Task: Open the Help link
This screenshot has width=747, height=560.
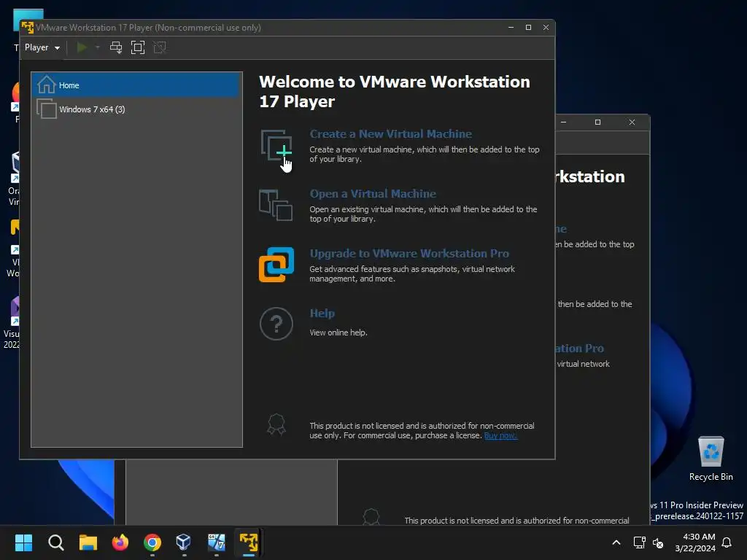Action: coord(322,314)
